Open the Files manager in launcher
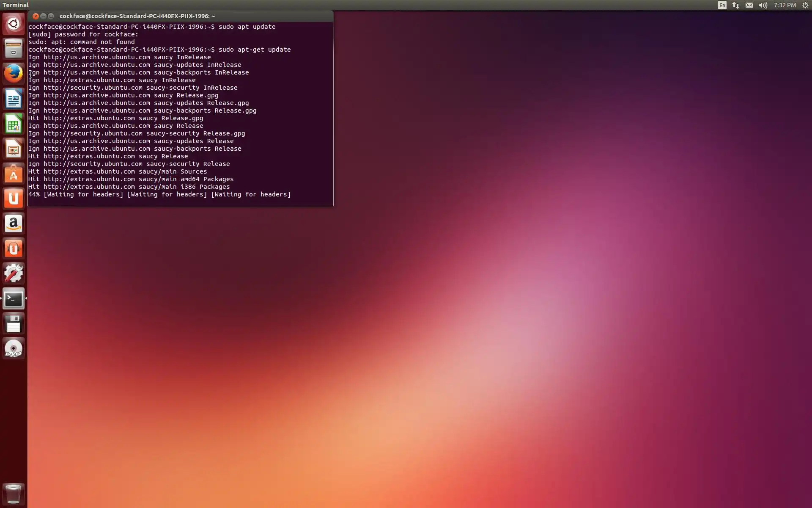Viewport: 812px width, 508px height. coord(14,49)
